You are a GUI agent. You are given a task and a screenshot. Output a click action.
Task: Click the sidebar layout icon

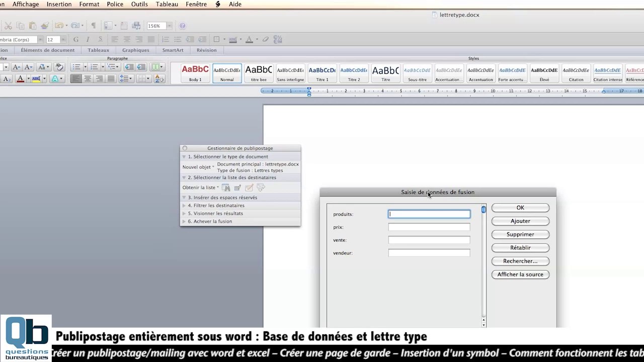coord(108,26)
